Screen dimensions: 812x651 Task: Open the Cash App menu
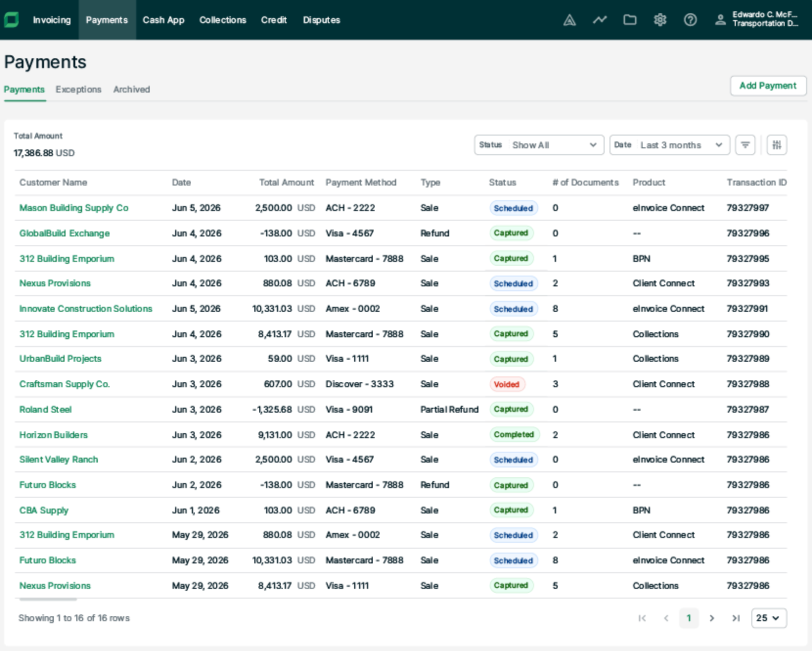point(163,20)
